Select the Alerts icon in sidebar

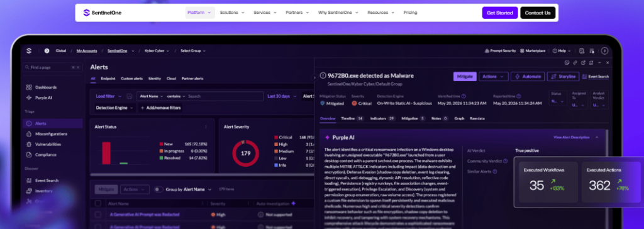click(x=29, y=123)
